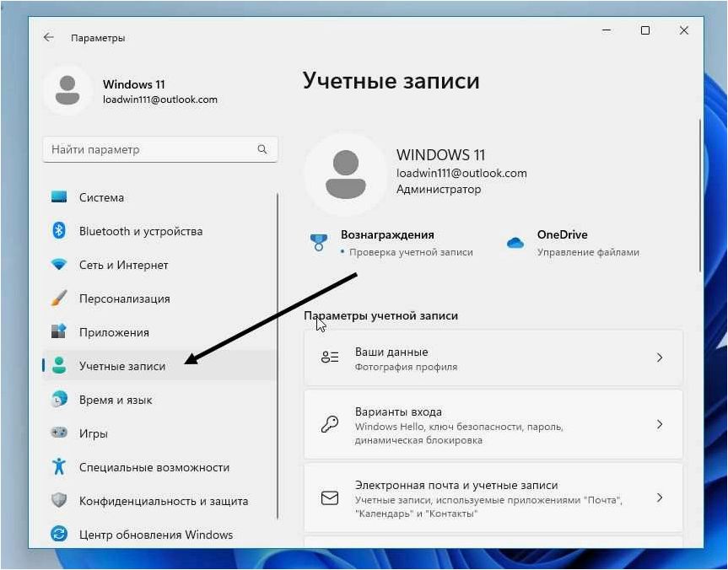Open Конфиденциальность и защита
This screenshot has width=728, height=570.
[159, 501]
